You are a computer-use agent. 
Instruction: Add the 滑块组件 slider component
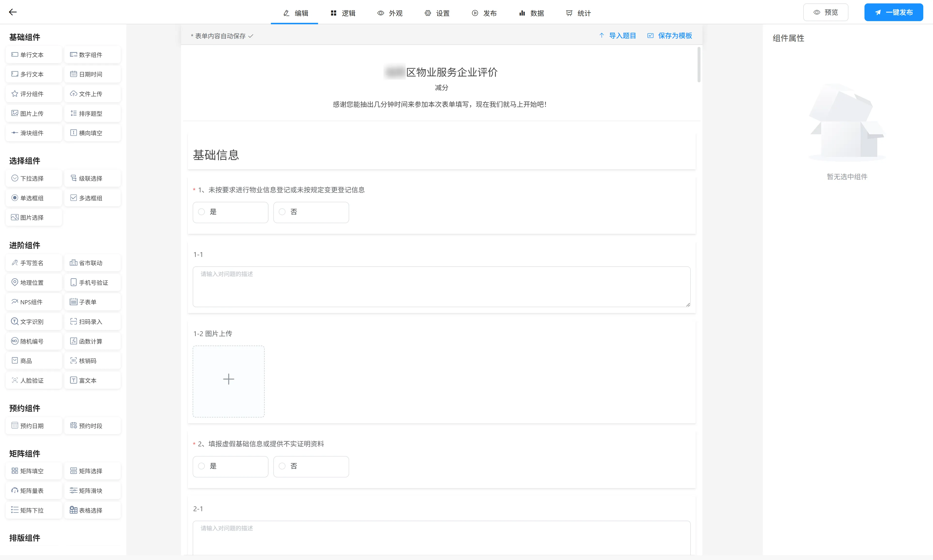point(34,133)
